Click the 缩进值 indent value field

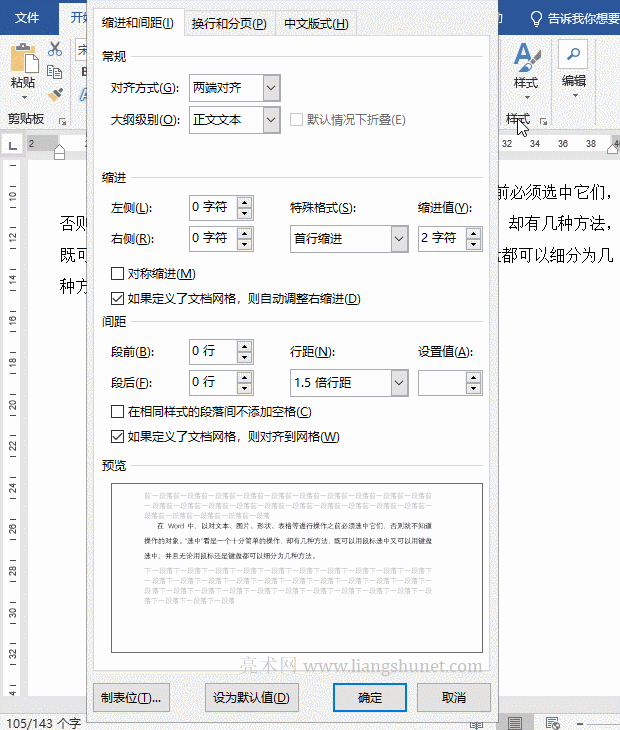[x=438, y=238]
